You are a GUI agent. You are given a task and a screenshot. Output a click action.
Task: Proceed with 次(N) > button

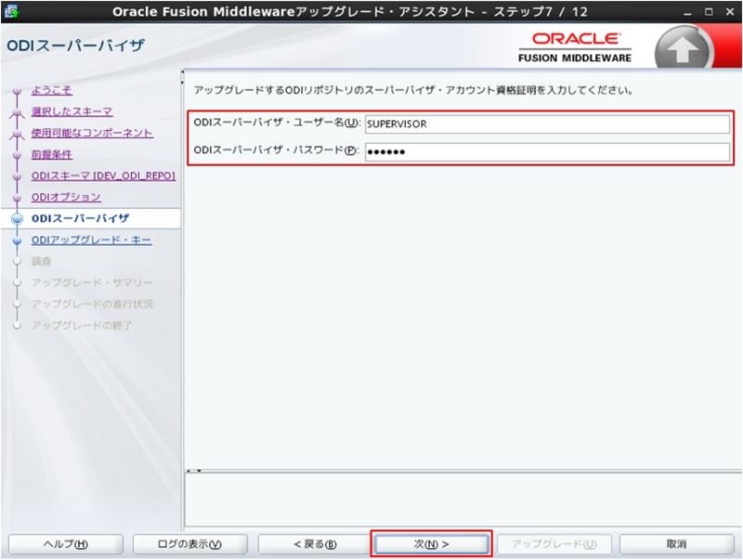431,544
